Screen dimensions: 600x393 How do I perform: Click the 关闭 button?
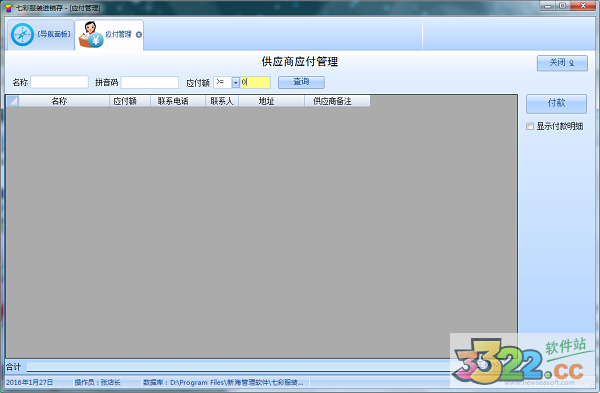coord(562,63)
